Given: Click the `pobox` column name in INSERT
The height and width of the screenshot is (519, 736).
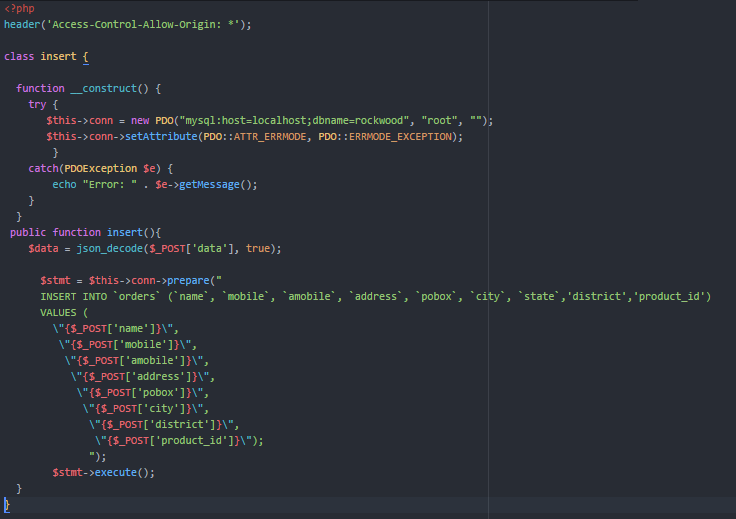Looking at the screenshot, I should 436,297.
